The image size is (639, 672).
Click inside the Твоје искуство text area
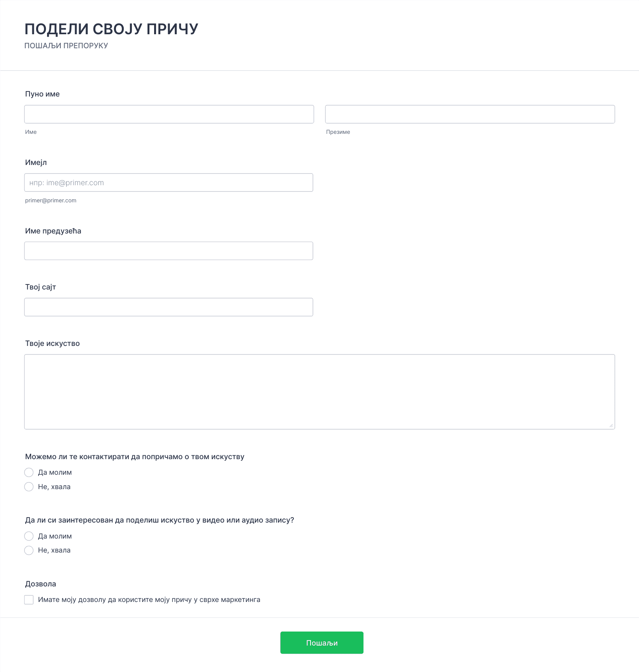tap(319, 392)
